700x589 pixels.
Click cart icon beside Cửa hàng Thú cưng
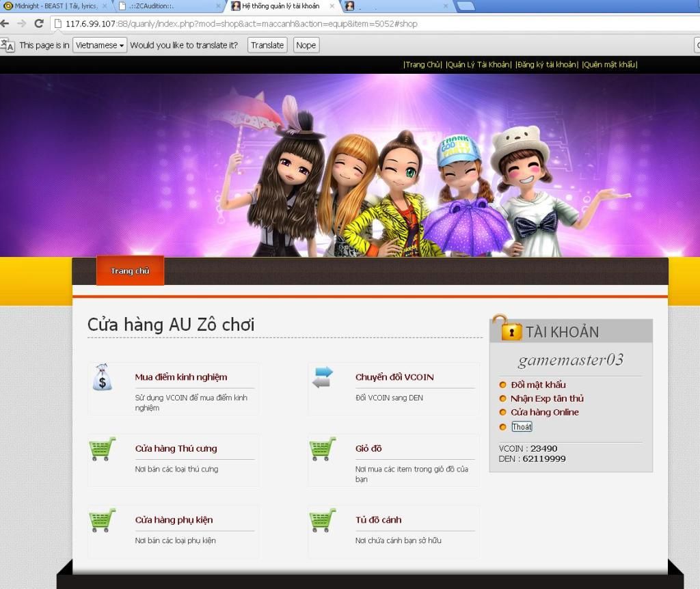point(103,448)
